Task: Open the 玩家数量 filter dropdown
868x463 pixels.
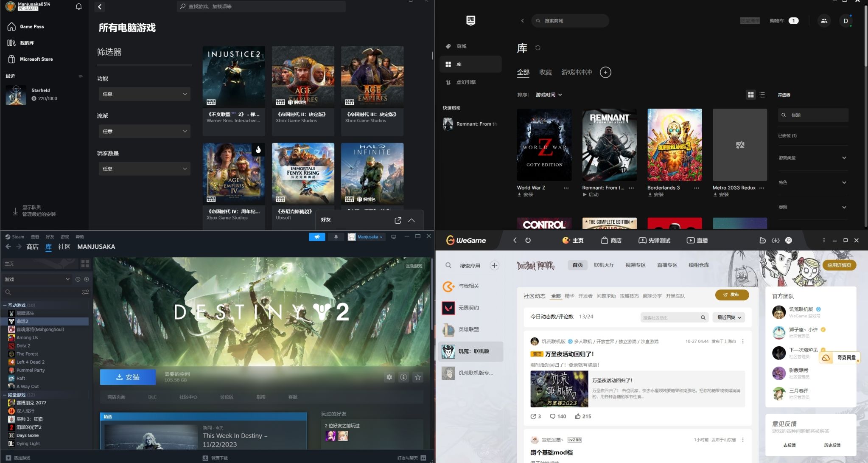Action: tap(144, 168)
